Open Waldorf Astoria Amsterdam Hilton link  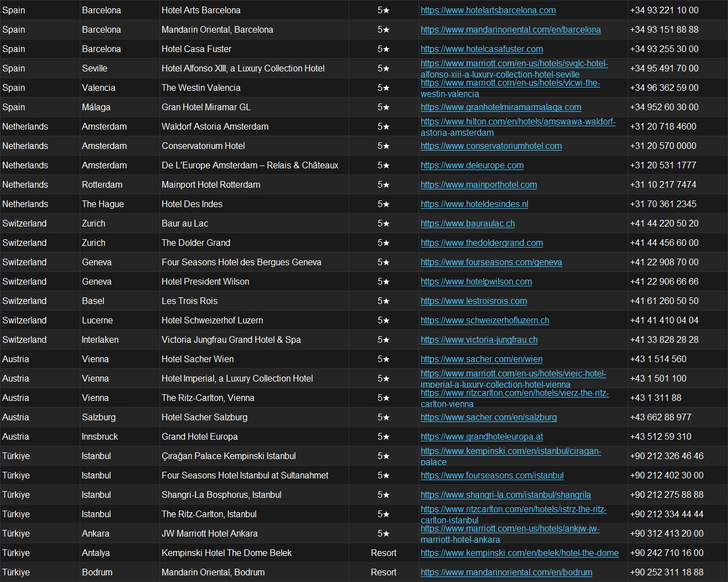tap(518, 127)
